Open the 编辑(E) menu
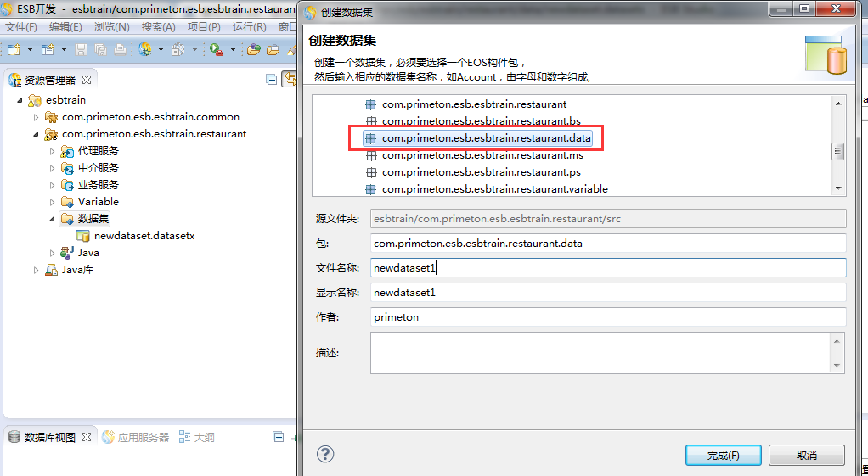Image resolution: width=868 pixels, height=476 pixels. point(65,27)
